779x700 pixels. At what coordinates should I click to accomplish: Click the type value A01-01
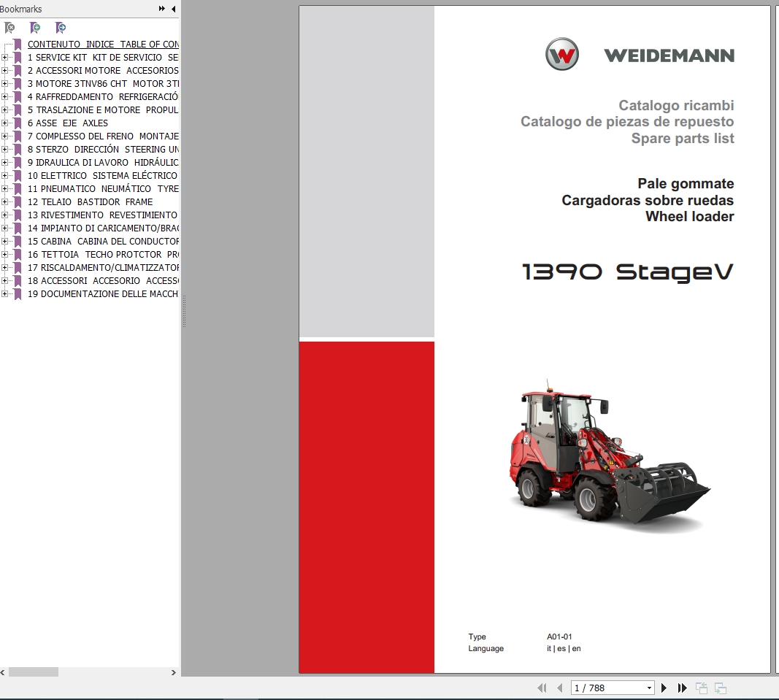pos(559,636)
